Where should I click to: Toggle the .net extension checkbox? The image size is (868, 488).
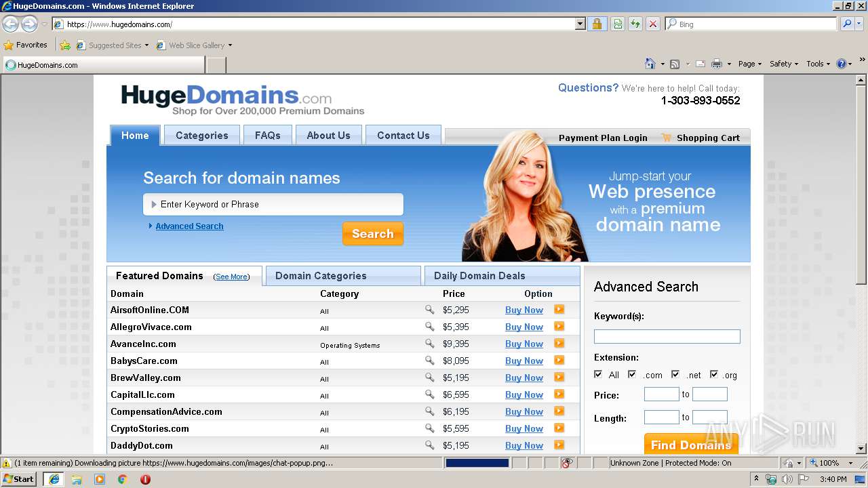(x=675, y=374)
